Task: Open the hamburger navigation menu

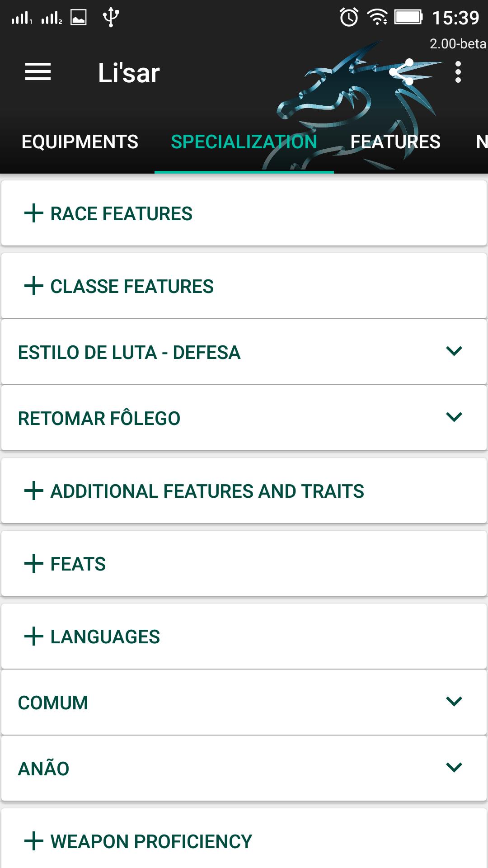Action: tap(38, 72)
